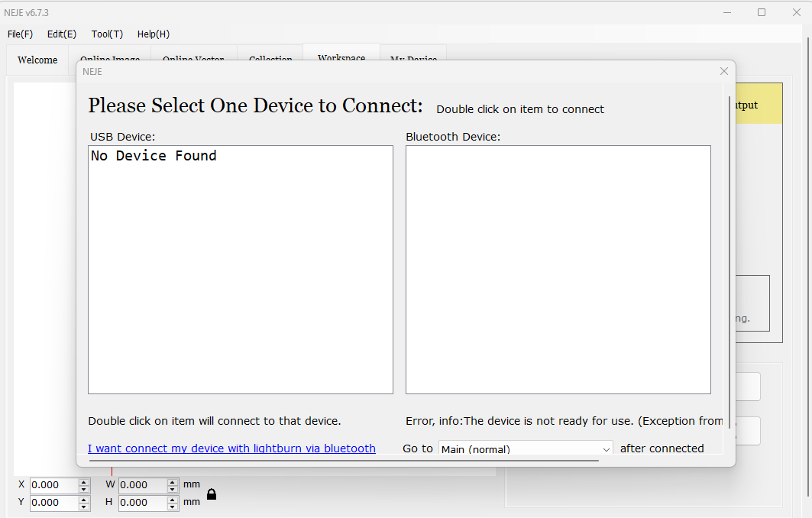Click the dialog's vertical scrollbar

[730, 261]
